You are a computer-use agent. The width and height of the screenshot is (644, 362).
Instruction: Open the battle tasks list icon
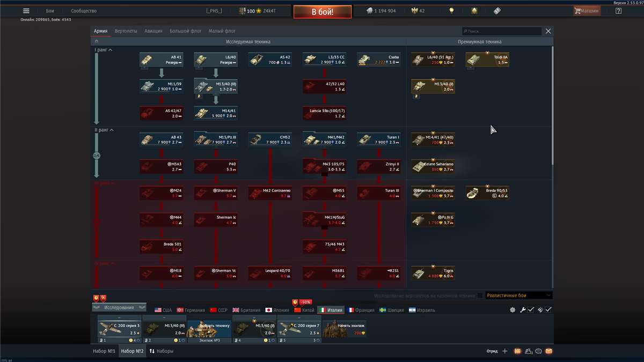pyautogui.click(x=517, y=351)
